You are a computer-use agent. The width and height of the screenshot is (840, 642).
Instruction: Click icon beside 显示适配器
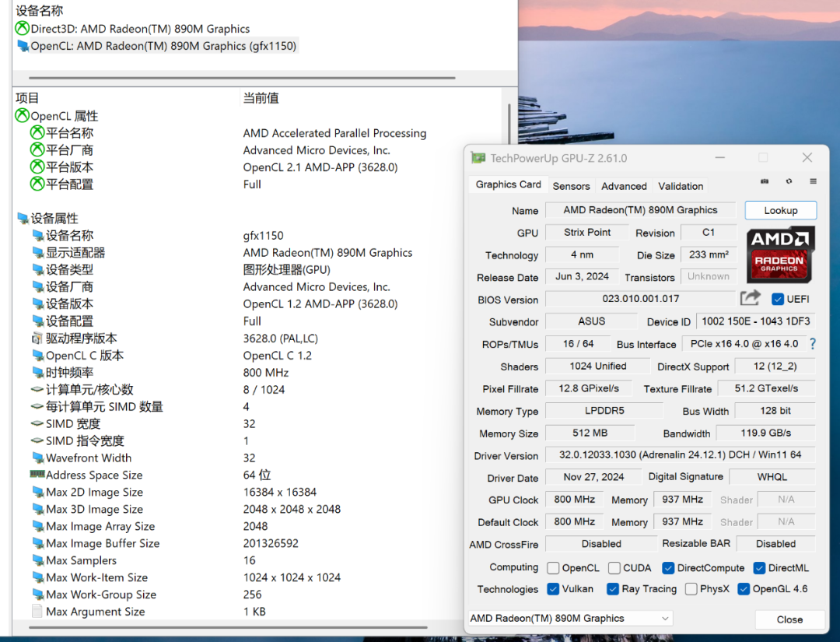point(38,252)
